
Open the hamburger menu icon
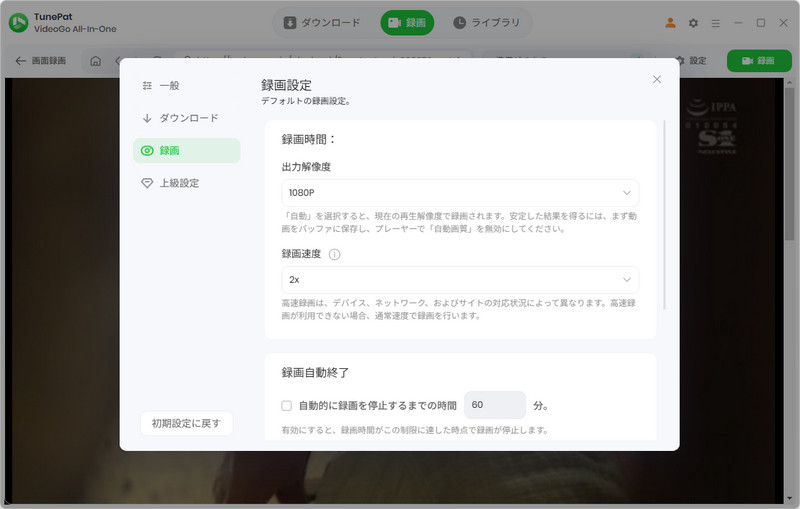tap(716, 23)
